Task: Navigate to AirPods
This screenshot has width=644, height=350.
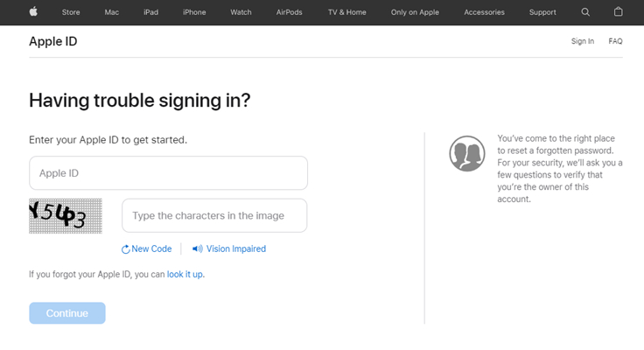Action: 289,12
